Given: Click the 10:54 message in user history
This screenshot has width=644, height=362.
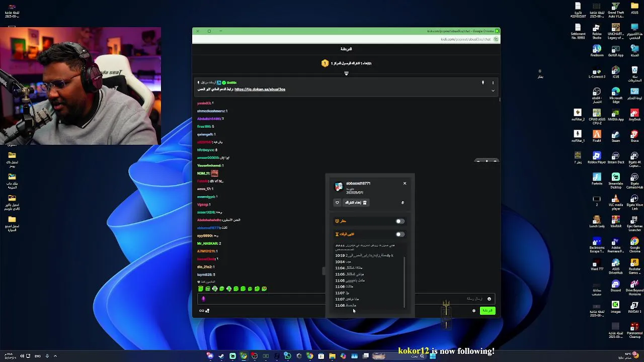Looking at the screenshot, I should (x=343, y=262).
